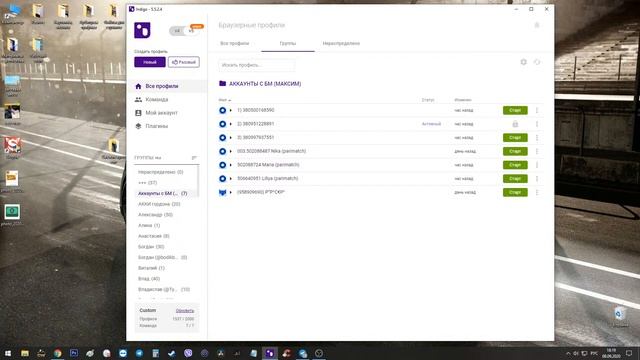Open the more options menu for the last profile
Viewport: 640px width, 360px height.
[x=537, y=192]
